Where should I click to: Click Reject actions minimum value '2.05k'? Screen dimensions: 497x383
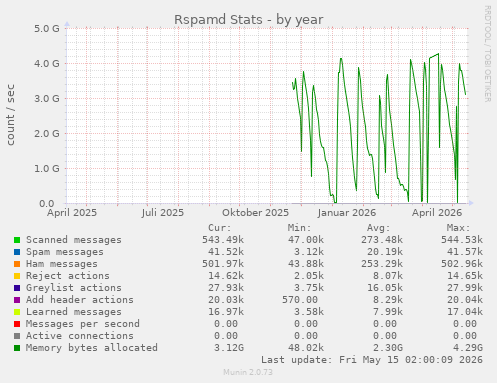tap(309, 276)
